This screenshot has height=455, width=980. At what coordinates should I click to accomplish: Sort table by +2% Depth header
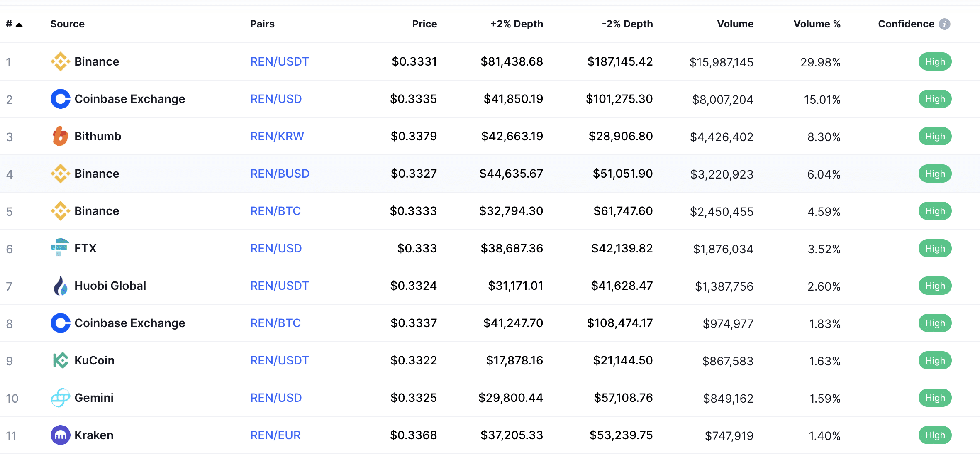[517, 24]
